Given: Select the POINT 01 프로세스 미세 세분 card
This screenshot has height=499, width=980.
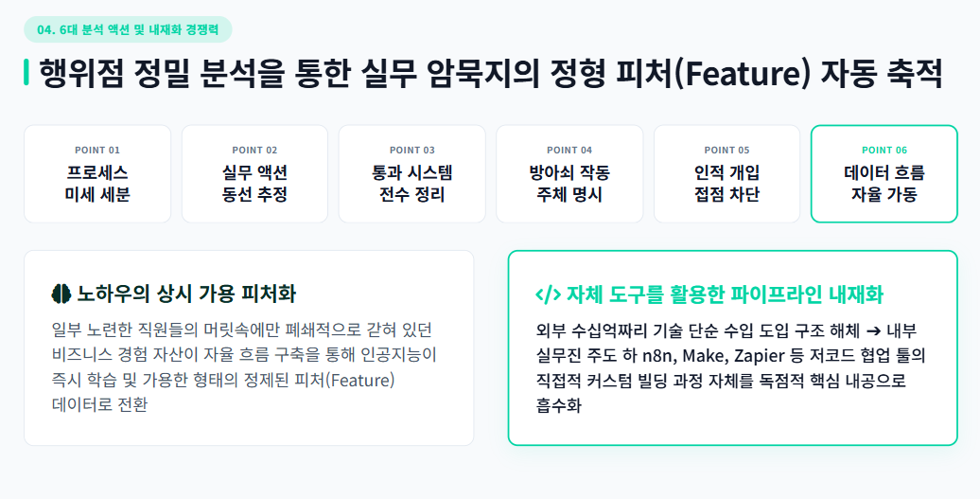Looking at the screenshot, I should pos(97,174).
